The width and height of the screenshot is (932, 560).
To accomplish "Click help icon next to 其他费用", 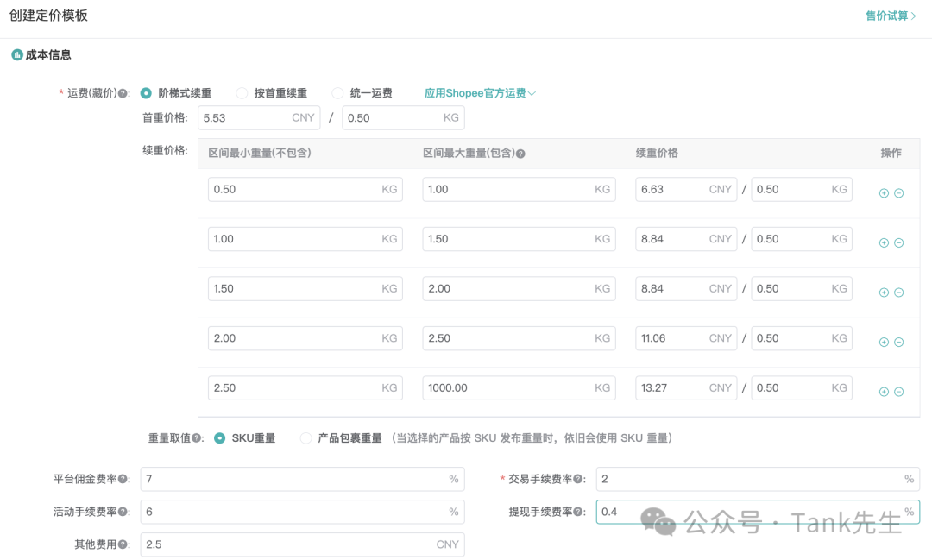I will [x=123, y=544].
